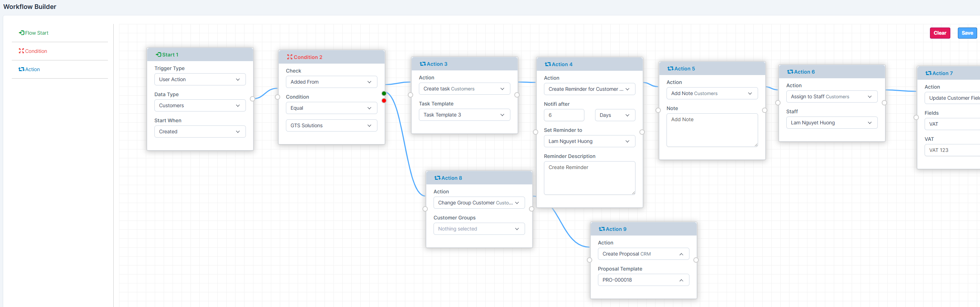Click Start 1 node output port

253,99
